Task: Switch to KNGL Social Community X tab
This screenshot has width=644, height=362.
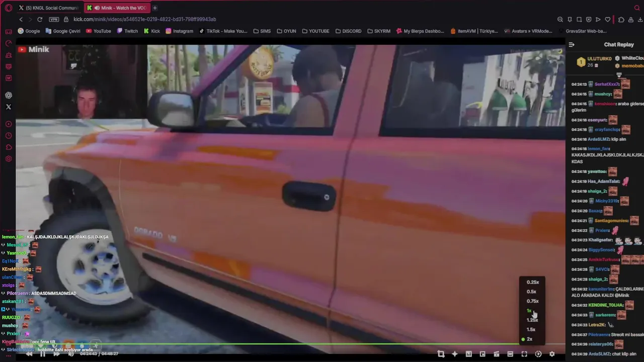Action: click(x=49, y=8)
